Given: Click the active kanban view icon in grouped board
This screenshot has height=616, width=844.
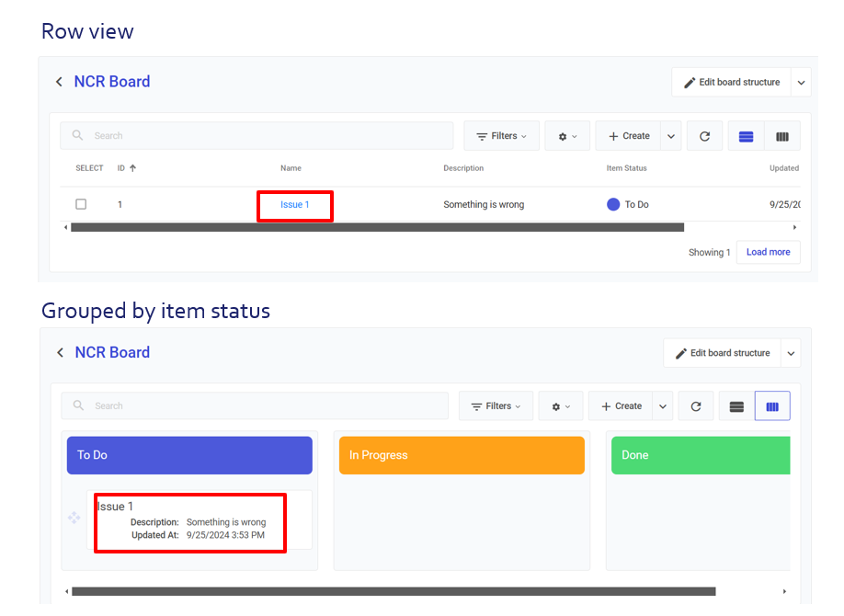Looking at the screenshot, I should pyautogui.click(x=771, y=406).
